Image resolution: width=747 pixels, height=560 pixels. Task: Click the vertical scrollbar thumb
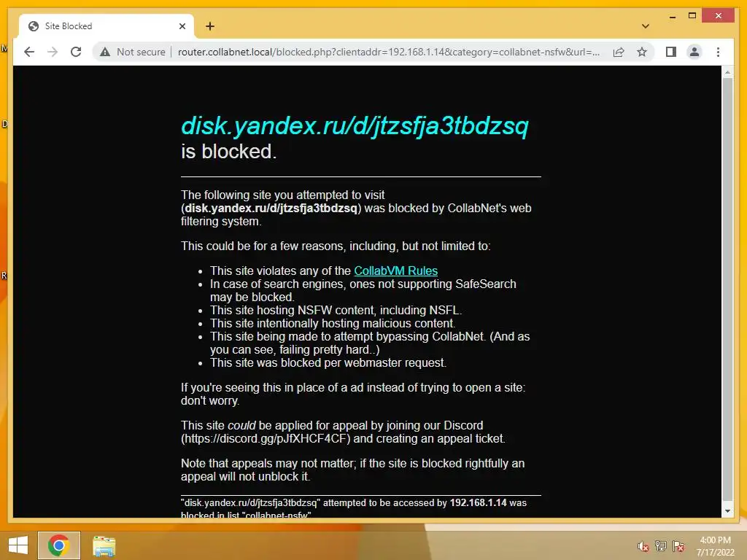[727, 289]
